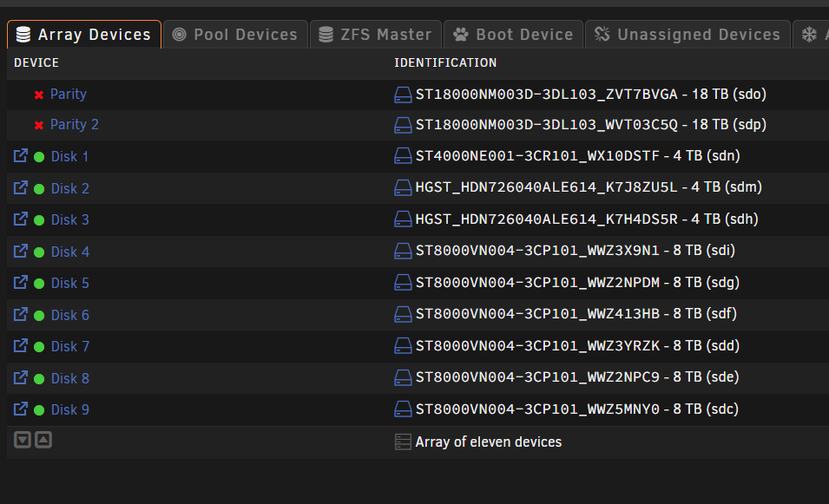Open the Disk 3 settings link
The width and height of the screenshot is (829, 504).
click(x=69, y=219)
